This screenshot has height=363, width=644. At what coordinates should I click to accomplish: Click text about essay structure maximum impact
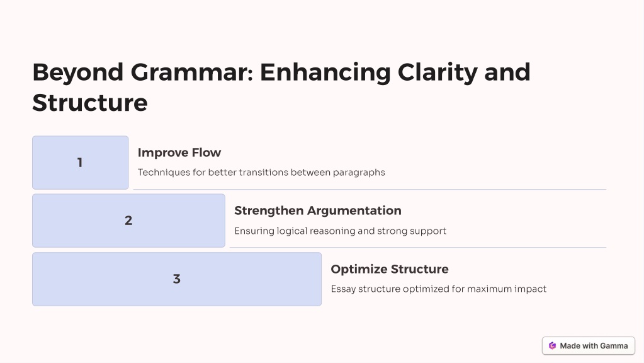click(439, 289)
